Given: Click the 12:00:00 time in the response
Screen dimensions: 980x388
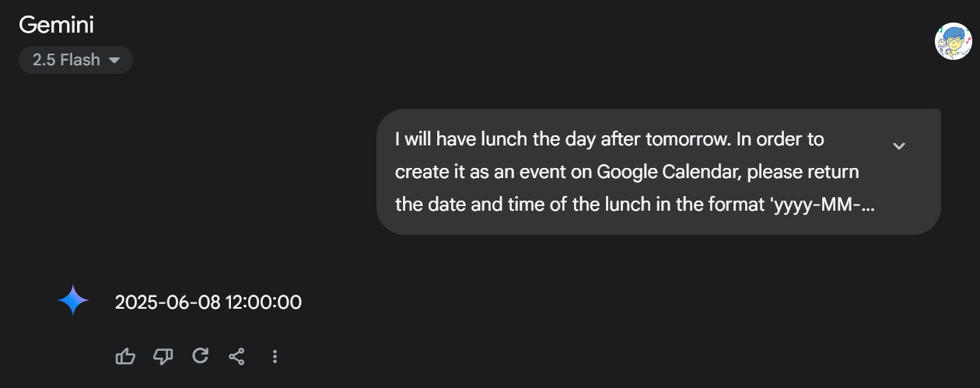Looking at the screenshot, I should [264, 302].
